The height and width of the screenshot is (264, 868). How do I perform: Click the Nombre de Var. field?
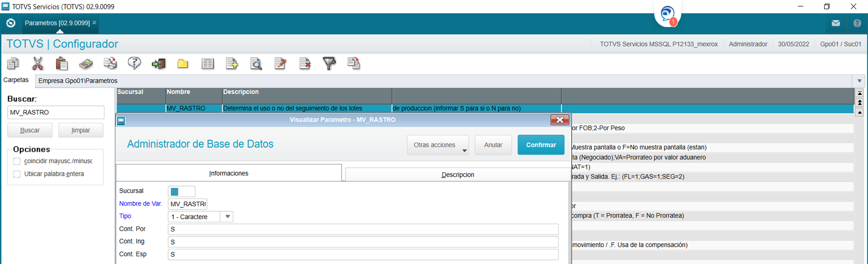188,204
